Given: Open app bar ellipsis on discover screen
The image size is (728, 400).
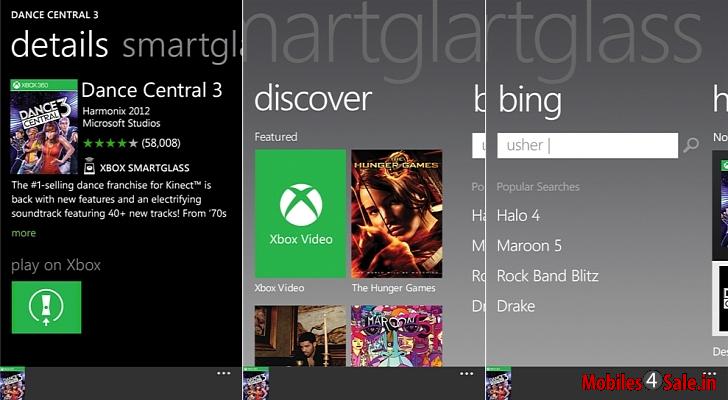Looking at the screenshot, I should tap(467, 374).
